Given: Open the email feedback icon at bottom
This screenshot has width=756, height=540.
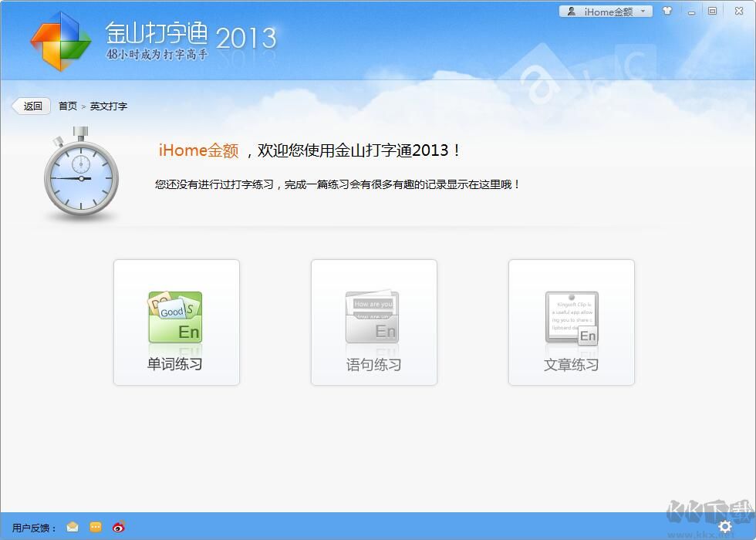Looking at the screenshot, I should click(73, 526).
